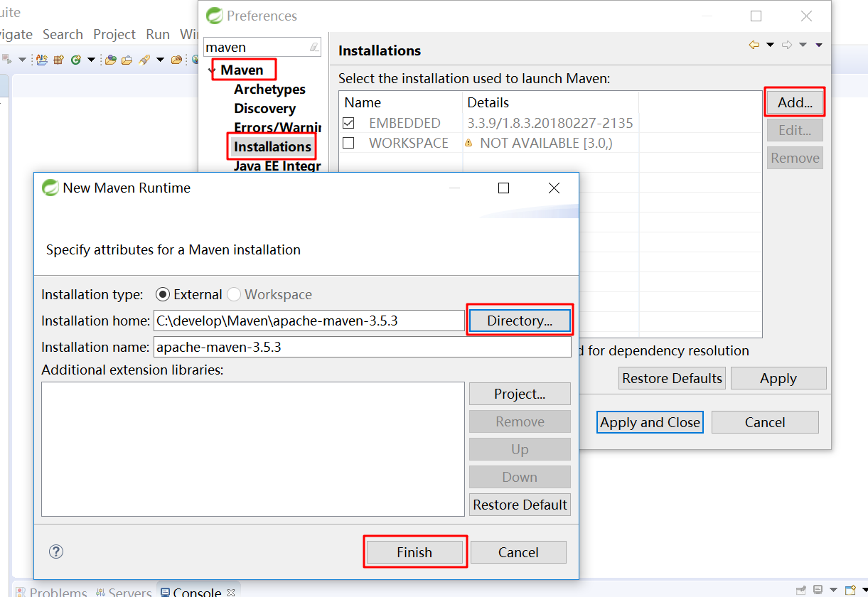
Task: Click the help question mark icon
Action: point(56,552)
